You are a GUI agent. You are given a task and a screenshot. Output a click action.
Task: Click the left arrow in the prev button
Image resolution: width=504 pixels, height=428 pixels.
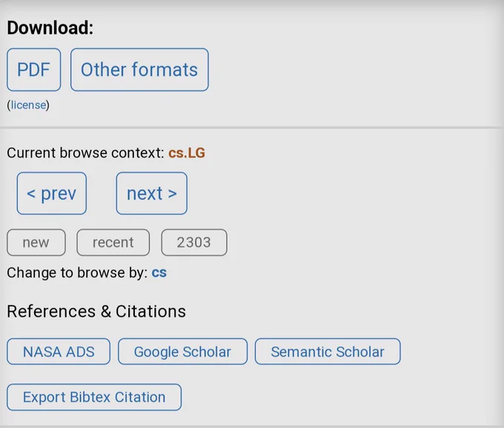coord(31,194)
